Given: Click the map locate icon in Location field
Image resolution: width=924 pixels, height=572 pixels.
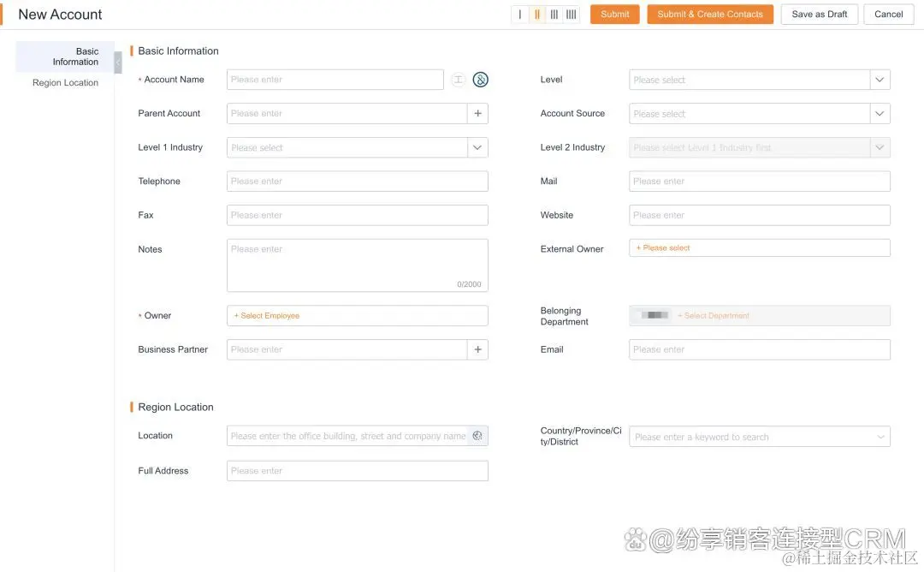Looking at the screenshot, I should [x=477, y=436].
